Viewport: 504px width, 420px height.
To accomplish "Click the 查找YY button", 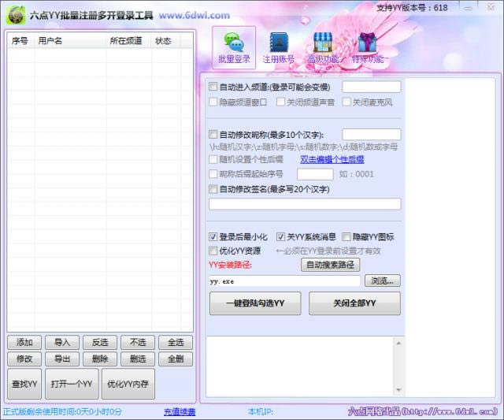I will click(x=24, y=384).
